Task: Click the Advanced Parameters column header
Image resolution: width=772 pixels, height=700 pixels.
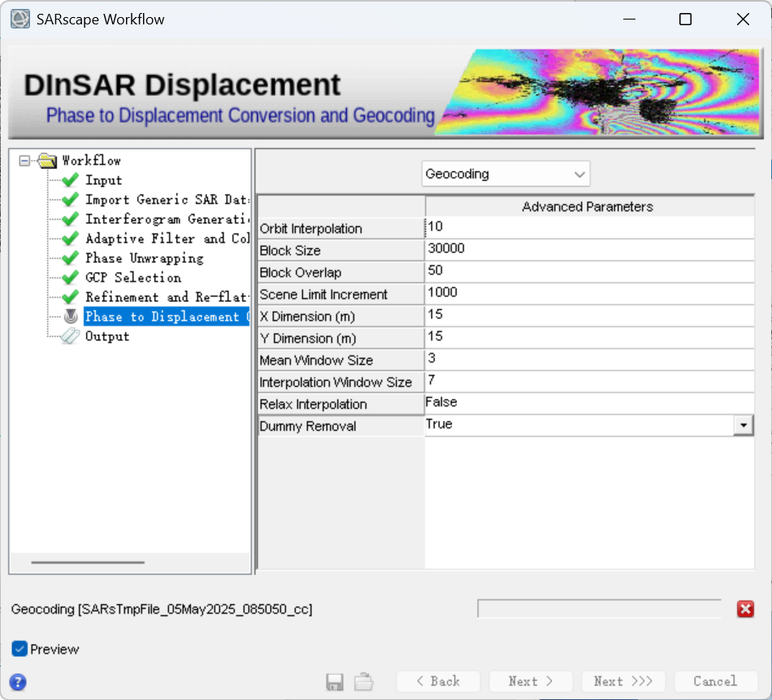Action: tap(589, 207)
